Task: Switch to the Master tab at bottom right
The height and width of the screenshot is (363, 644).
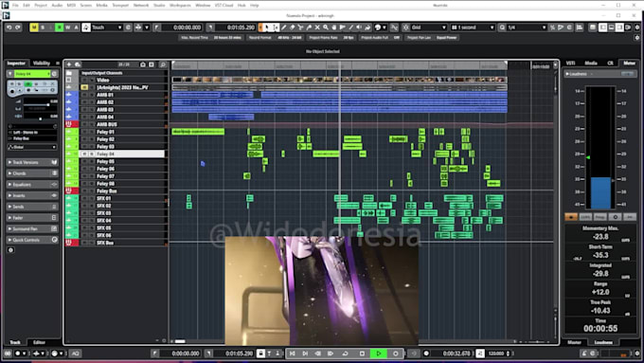Action: click(x=574, y=342)
